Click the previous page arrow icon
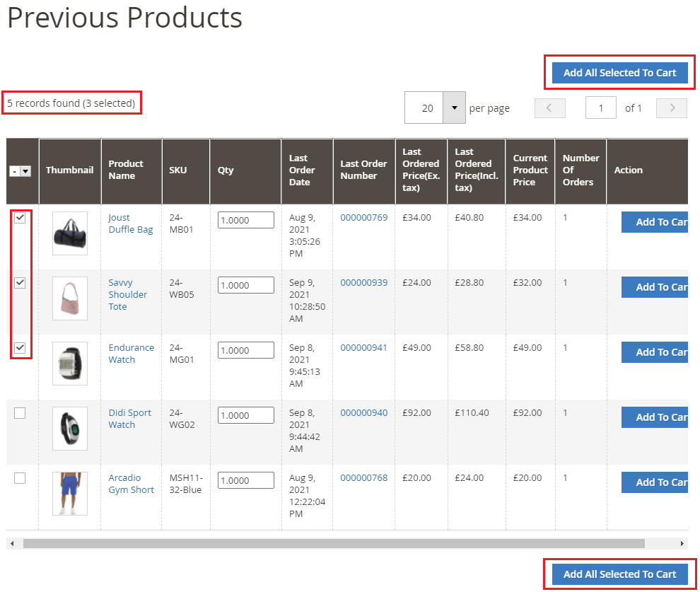This screenshot has width=700, height=592. [549, 108]
